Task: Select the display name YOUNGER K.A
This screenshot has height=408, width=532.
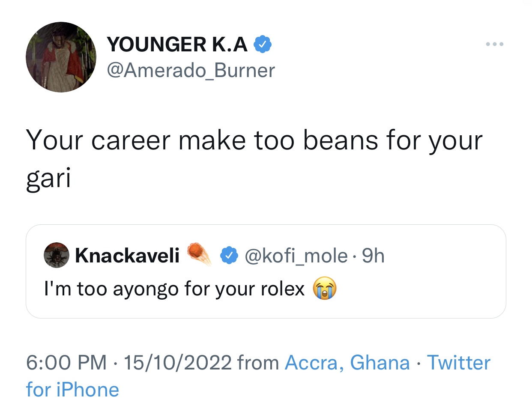Action: tap(178, 44)
